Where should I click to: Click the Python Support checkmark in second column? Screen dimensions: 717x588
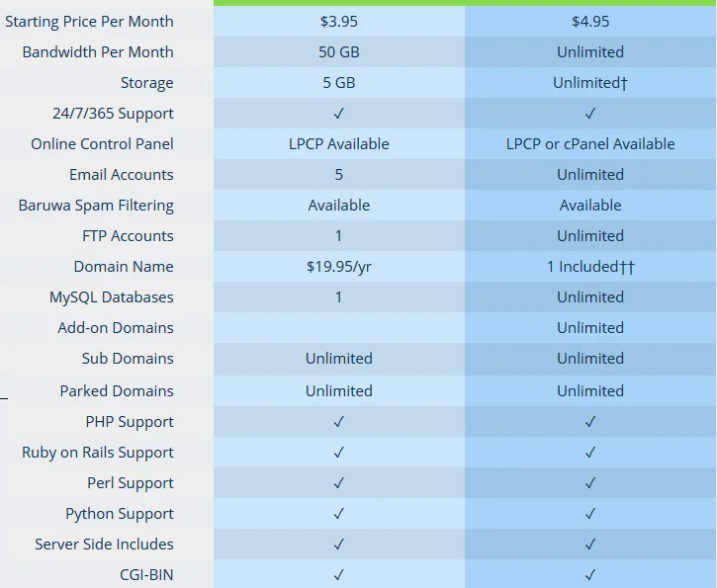point(590,514)
